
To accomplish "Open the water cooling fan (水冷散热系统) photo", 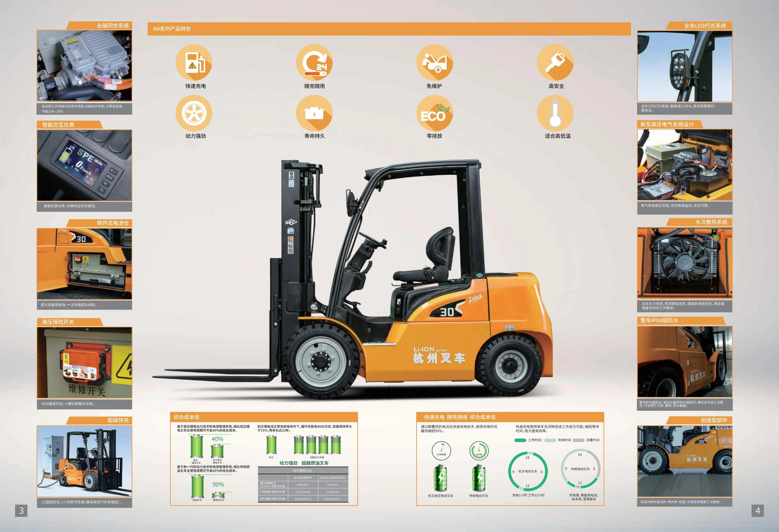I will (684, 263).
